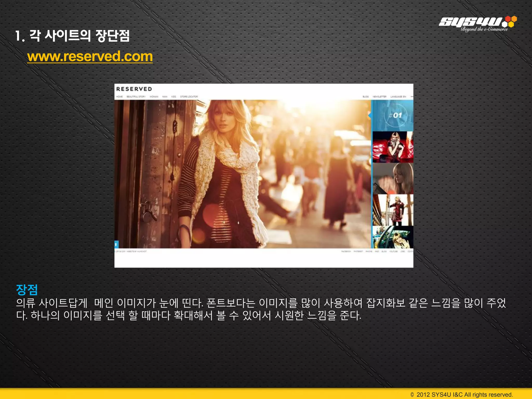Click the YOUTUBE footer link

tap(393, 251)
